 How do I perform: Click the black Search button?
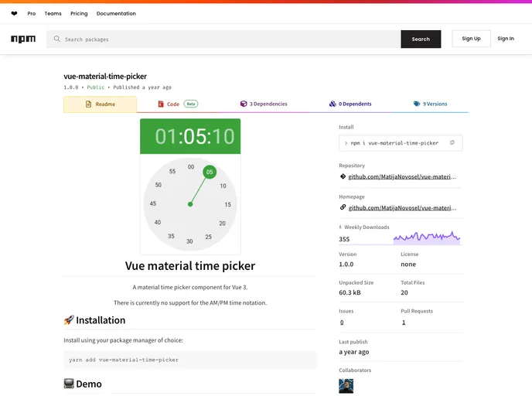[x=421, y=39]
